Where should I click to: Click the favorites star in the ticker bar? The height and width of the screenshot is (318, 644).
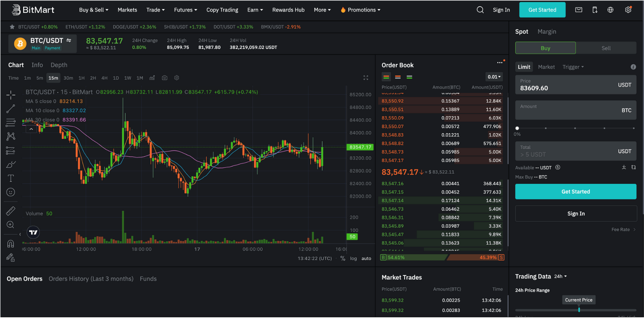tap(12, 27)
